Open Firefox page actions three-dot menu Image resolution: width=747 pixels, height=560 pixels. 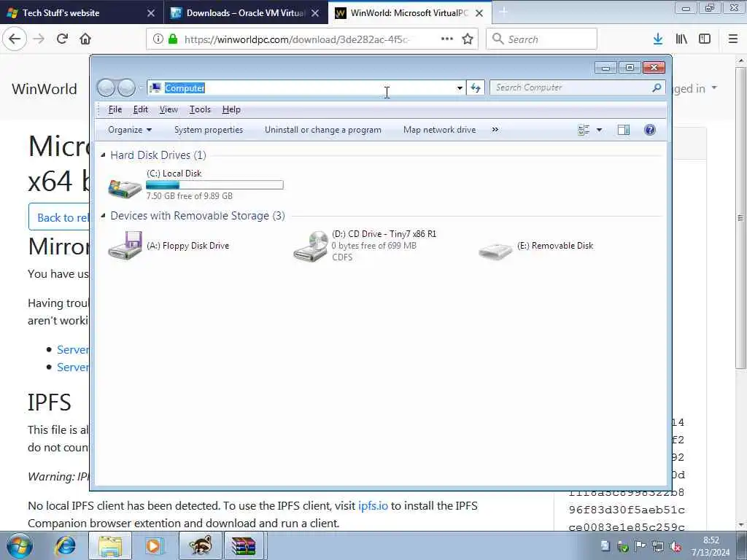coord(447,39)
